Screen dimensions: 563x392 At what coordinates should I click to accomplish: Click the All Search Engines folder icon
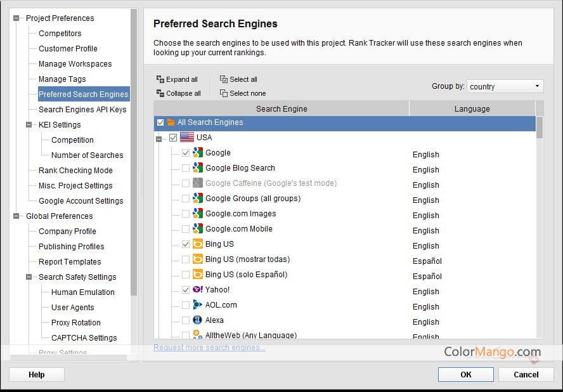tap(171, 122)
